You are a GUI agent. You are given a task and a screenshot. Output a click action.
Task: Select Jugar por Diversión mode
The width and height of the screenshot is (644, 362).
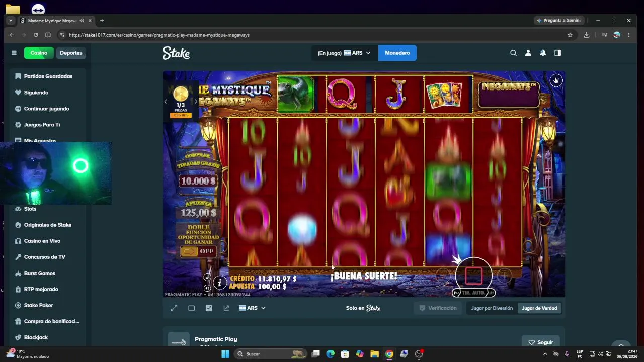(x=492, y=308)
